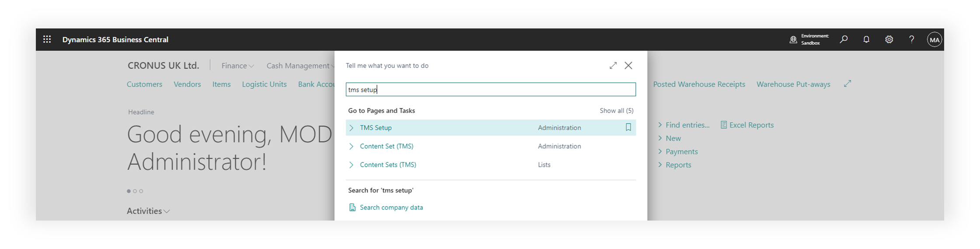The height and width of the screenshot is (249, 980).
Task: Open the app launcher waffle icon
Action: tap(47, 39)
